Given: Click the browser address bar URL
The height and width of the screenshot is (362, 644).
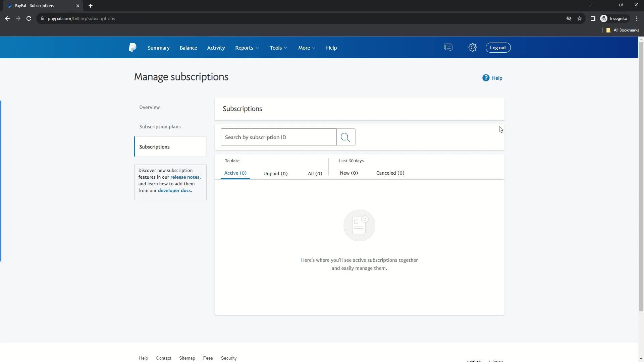Looking at the screenshot, I should pos(81,18).
